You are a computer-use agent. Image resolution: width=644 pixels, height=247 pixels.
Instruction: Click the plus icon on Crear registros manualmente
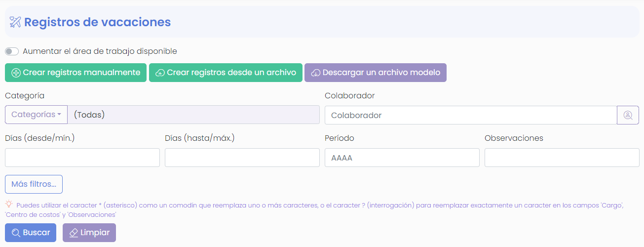click(x=16, y=73)
